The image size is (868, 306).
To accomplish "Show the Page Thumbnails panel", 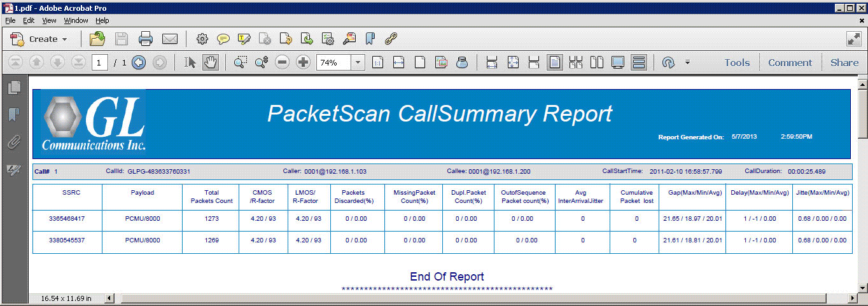I will [13, 87].
